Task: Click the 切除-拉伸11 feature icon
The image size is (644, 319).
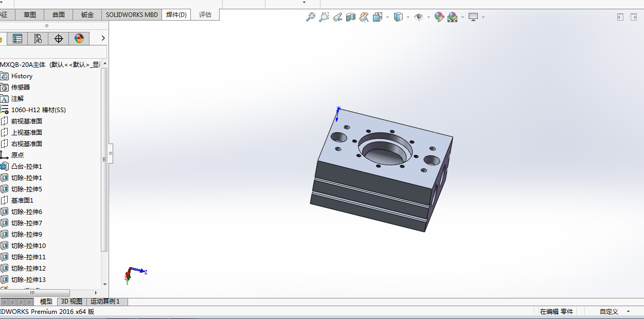Action: (5, 257)
